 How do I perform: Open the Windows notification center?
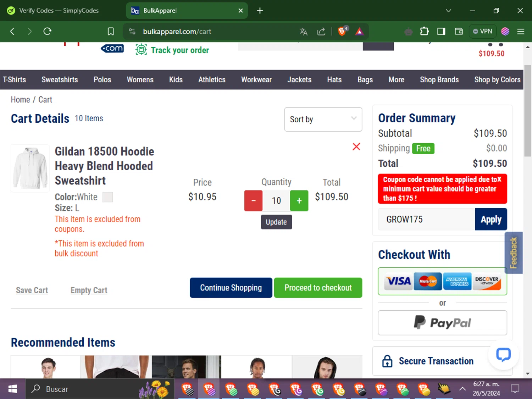point(515,389)
